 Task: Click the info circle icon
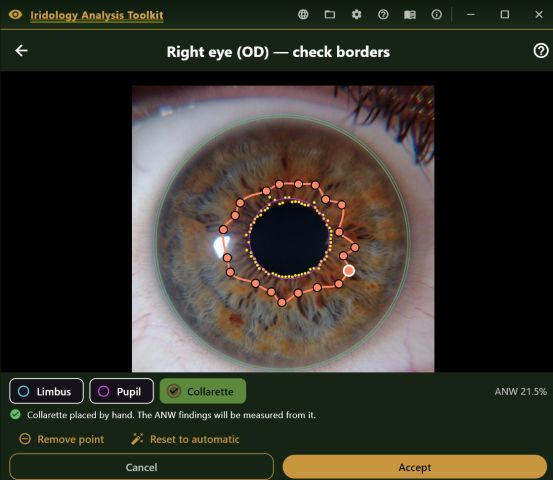click(437, 14)
